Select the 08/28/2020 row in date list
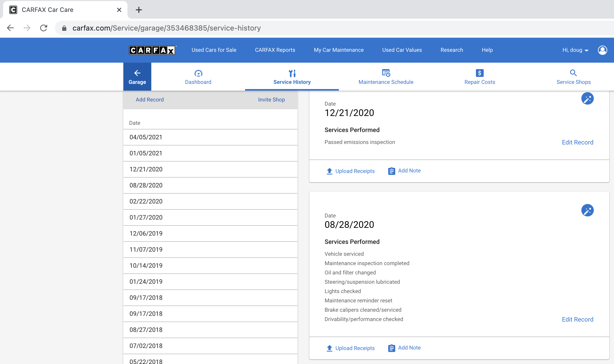This screenshot has height=364, width=614. pos(210,185)
